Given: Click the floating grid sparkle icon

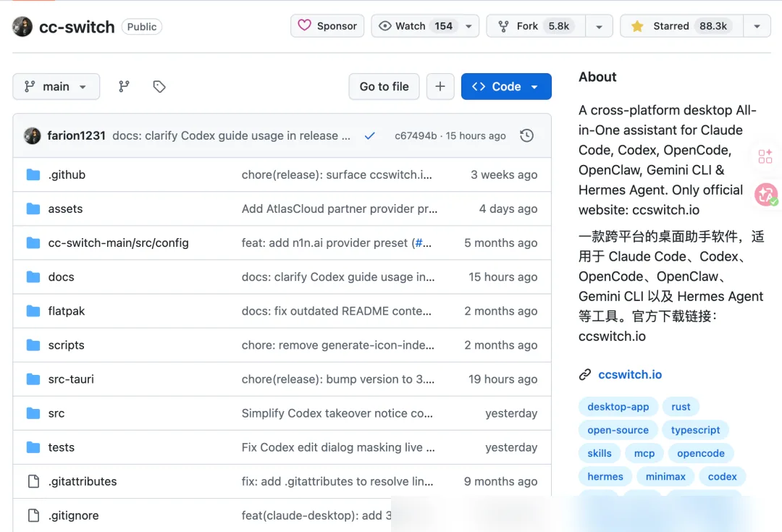Looking at the screenshot, I should coord(765,156).
